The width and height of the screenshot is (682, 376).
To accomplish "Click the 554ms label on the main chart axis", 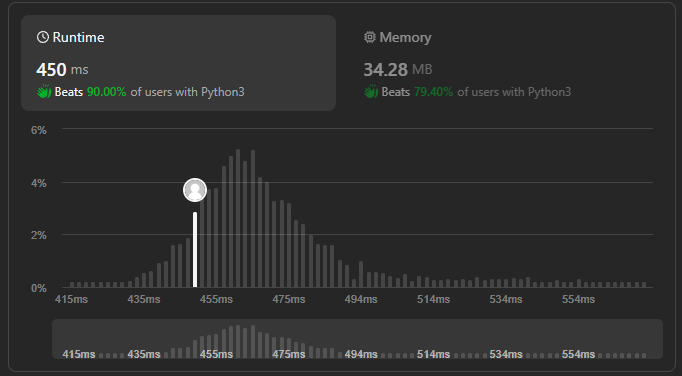I will [x=578, y=299].
